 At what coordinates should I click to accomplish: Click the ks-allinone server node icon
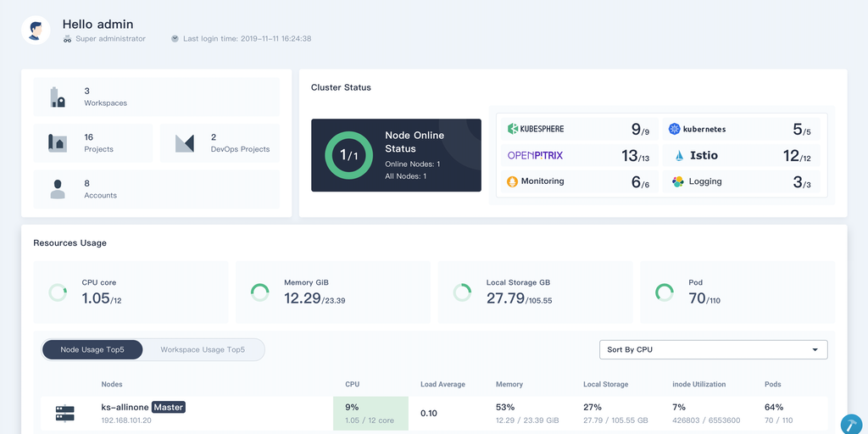click(x=64, y=414)
